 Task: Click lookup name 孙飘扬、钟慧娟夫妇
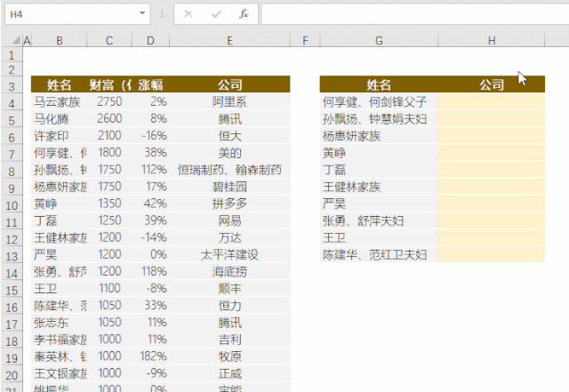pos(379,119)
